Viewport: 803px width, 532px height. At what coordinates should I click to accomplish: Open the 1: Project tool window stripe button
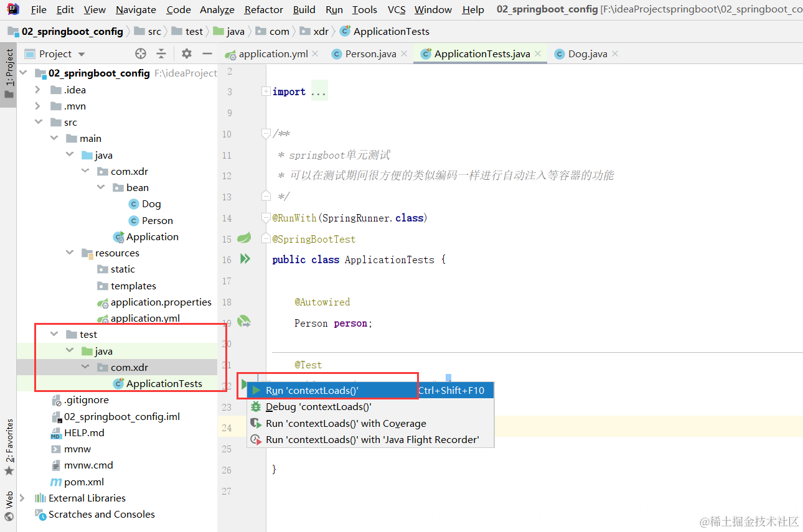click(x=9, y=75)
